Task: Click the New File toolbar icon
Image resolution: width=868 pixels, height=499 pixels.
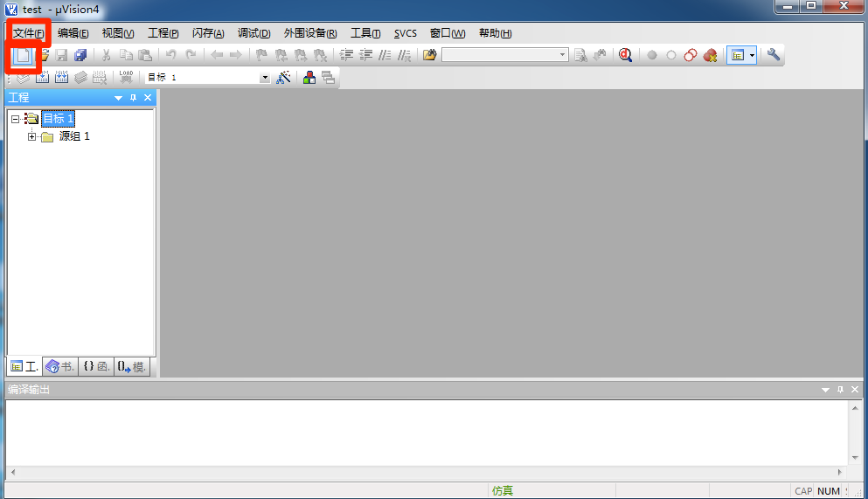Action: click(x=24, y=55)
